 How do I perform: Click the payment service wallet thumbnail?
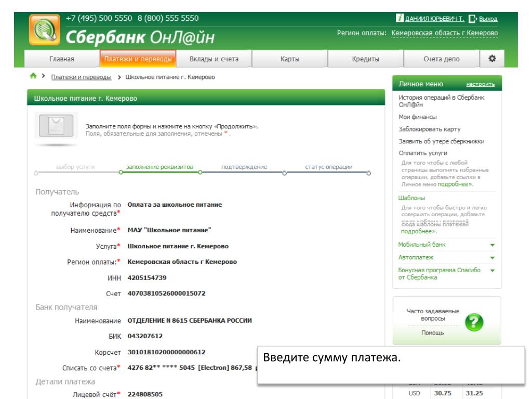[56, 126]
